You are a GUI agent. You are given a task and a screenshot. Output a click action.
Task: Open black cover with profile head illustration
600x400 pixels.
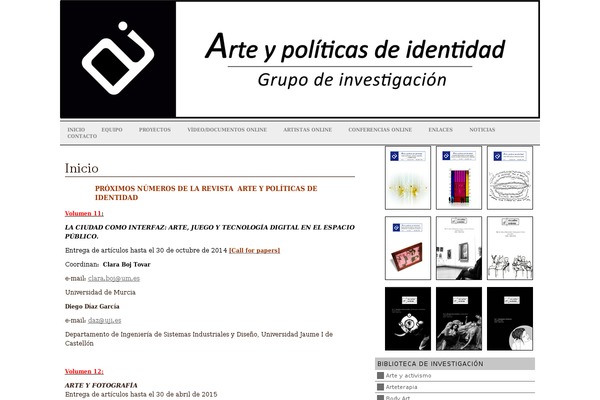[x=510, y=318]
